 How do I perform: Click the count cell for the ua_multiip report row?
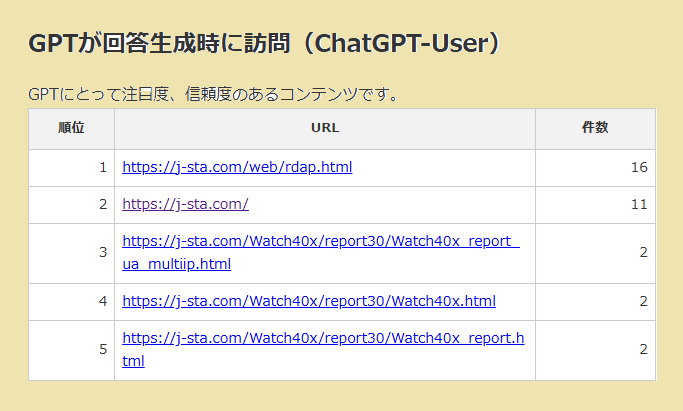[596, 253]
